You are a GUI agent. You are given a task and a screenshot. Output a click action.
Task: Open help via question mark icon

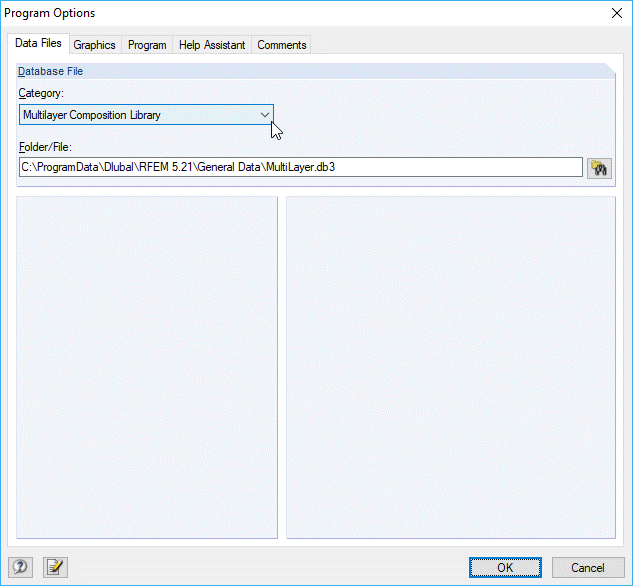click(21, 567)
